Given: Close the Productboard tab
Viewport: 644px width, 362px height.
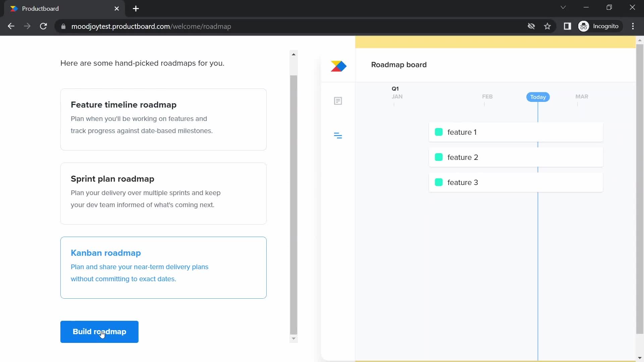Looking at the screenshot, I should pos(117,9).
